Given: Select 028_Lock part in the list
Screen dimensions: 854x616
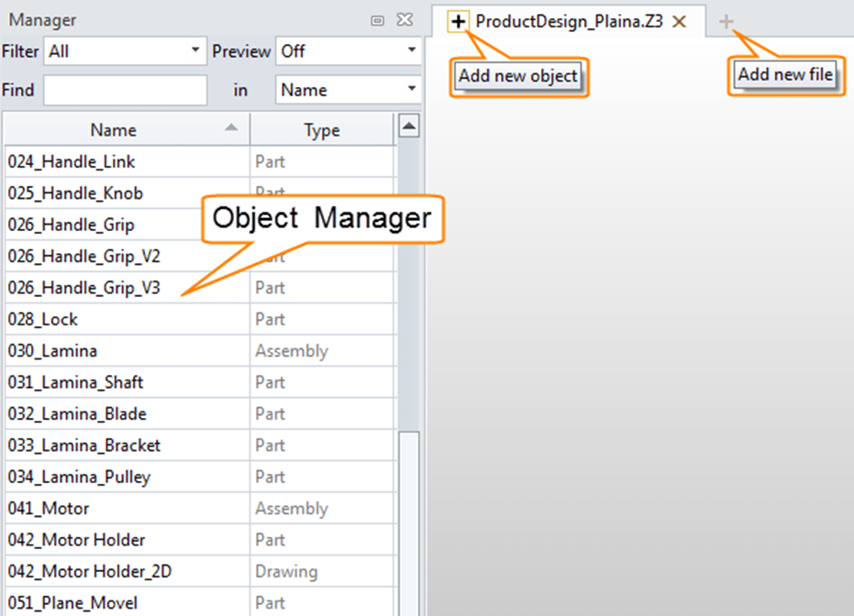Looking at the screenshot, I should point(43,319).
